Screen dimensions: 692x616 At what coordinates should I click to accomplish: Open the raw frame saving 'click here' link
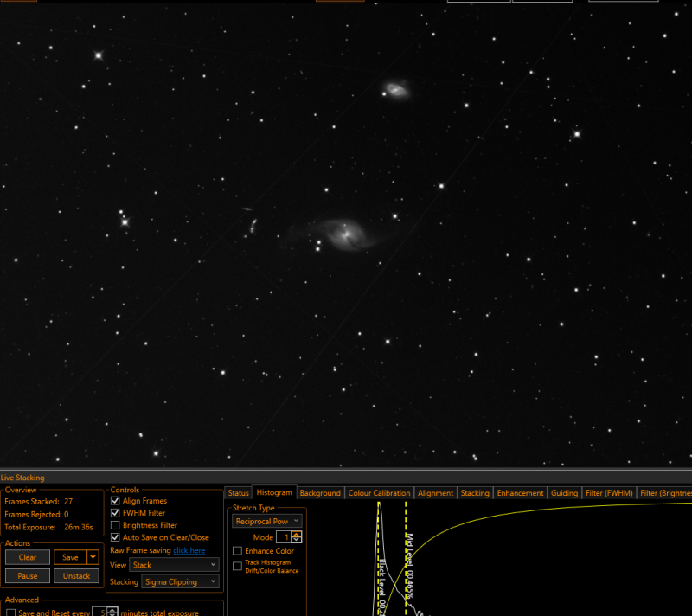(x=189, y=550)
